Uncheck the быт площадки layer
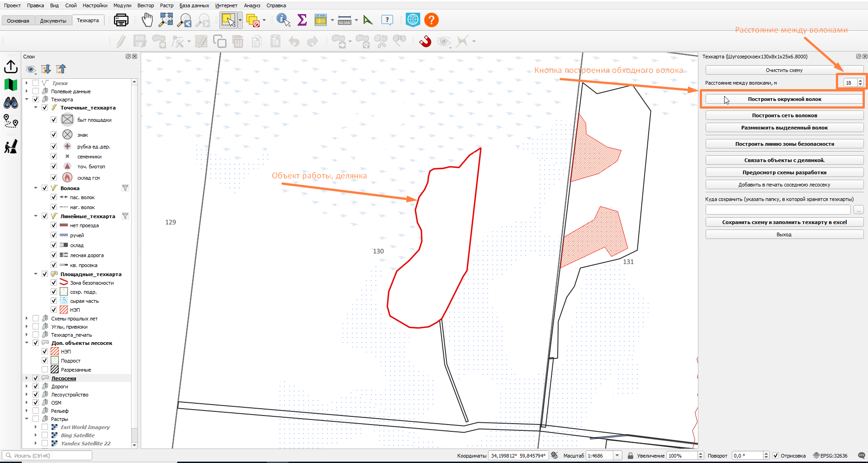The height and width of the screenshot is (463, 868). click(54, 119)
